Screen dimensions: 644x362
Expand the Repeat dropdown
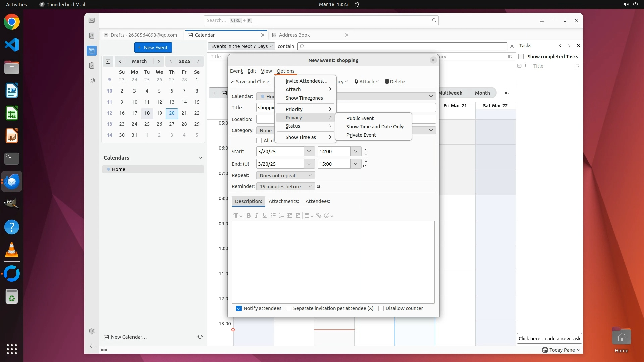285,175
